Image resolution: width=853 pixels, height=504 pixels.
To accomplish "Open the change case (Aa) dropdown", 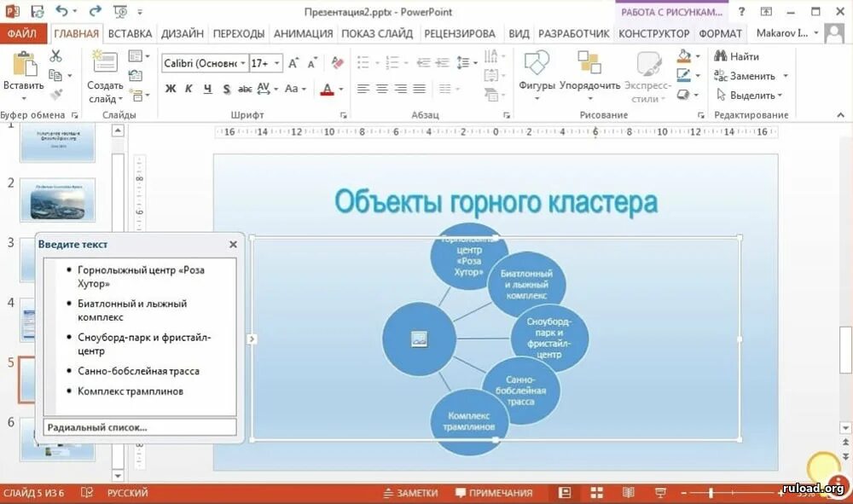I will [x=296, y=89].
